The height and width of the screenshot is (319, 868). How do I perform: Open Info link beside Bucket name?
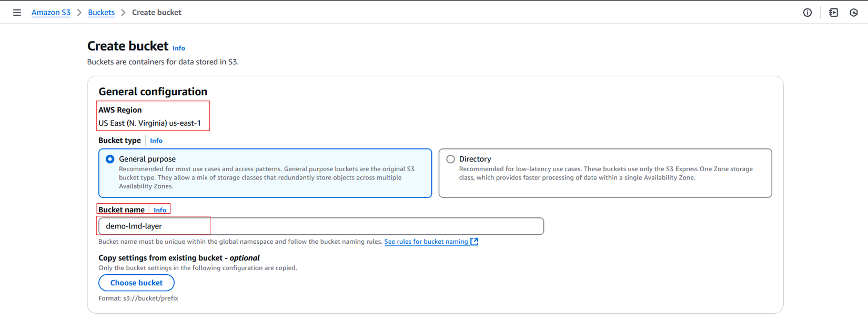160,210
